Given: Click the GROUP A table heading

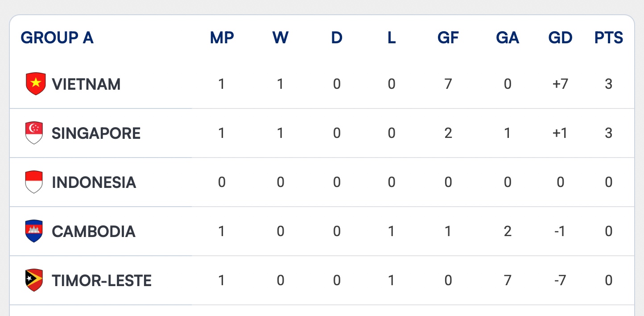Looking at the screenshot, I should pyautogui.click(x=57, y=38).
